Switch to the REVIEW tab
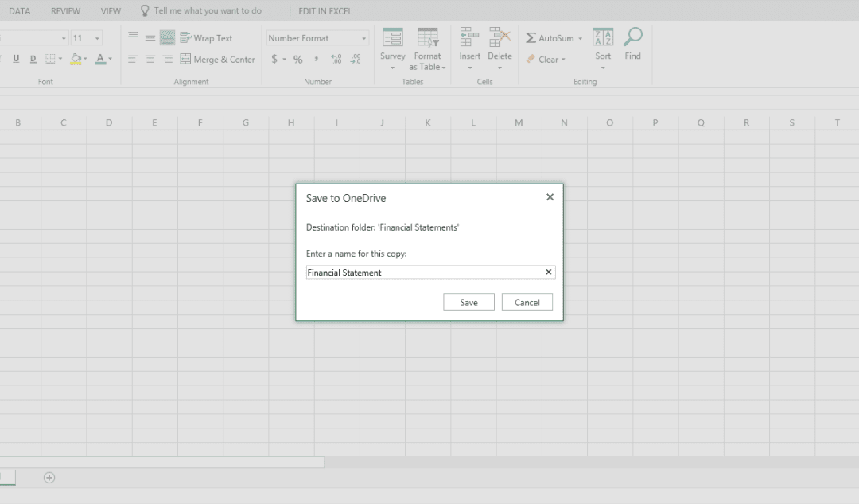Viewport: 859px width, 504px height. (65, 11)
